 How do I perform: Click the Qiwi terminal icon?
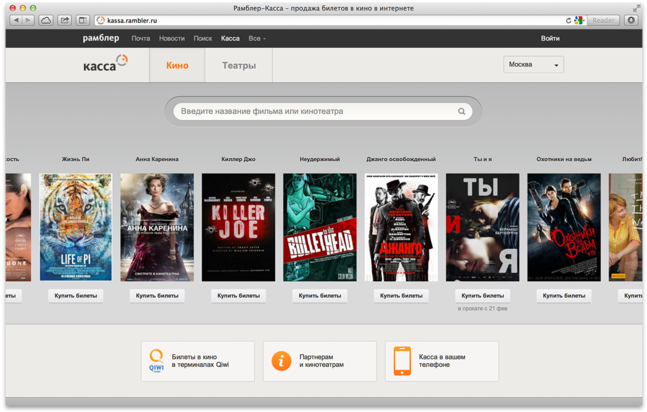point(156,361)
